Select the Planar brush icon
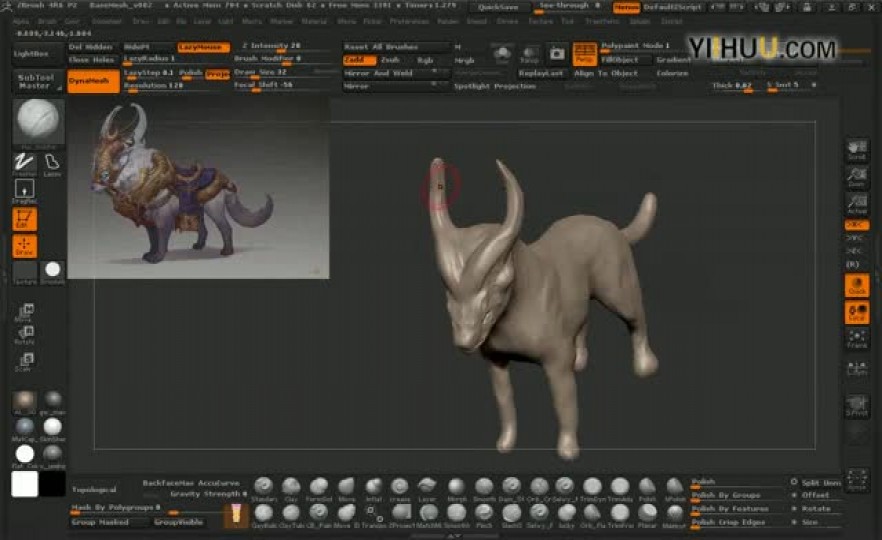The image size is (882, 540). point(647,514)
